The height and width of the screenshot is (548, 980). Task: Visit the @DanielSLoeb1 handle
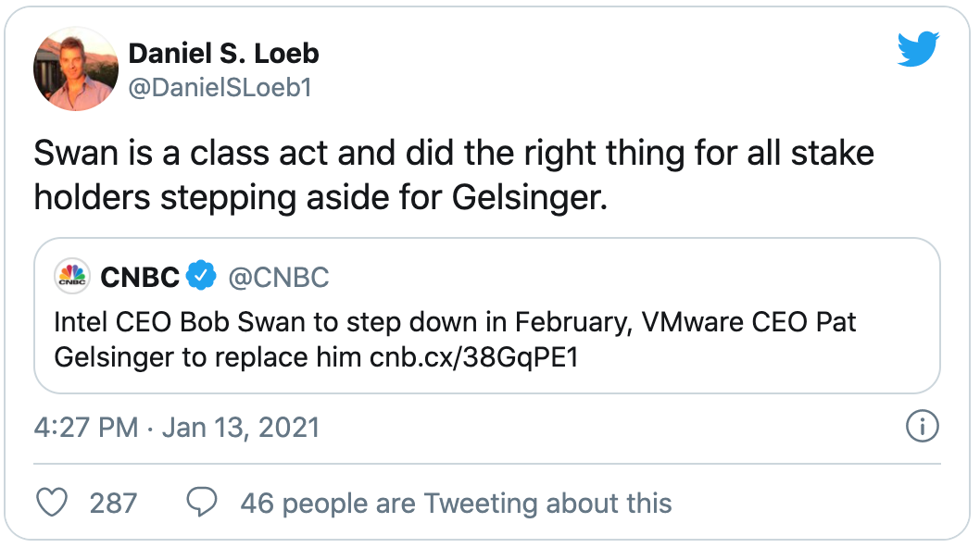coord(220,88)
